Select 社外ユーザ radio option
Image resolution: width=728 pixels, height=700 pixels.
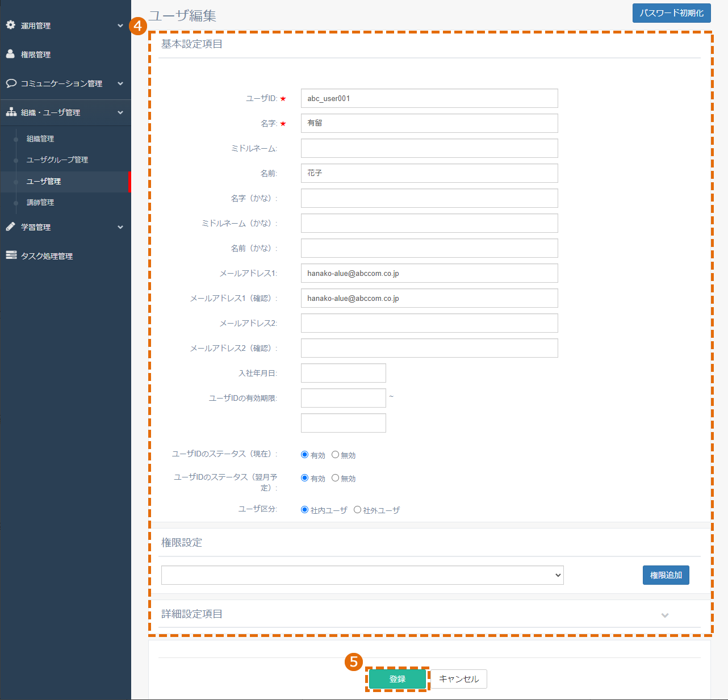pos(357,510)
